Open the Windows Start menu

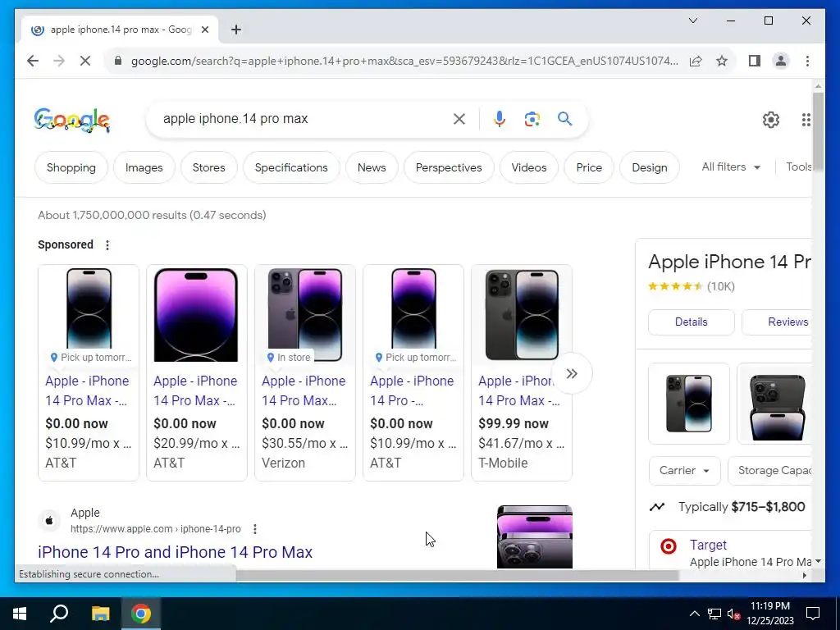pyautogui.click(x=20, y=614)
